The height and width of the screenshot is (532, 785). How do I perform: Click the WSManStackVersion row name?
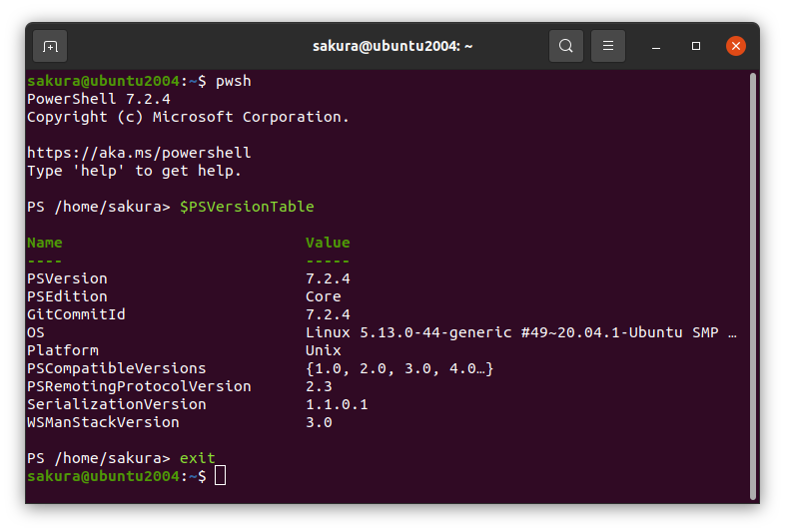click(x=103, y=422)
